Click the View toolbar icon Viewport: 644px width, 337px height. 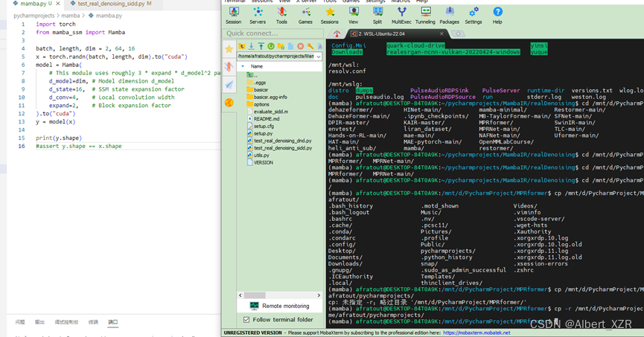click(353, 16)
